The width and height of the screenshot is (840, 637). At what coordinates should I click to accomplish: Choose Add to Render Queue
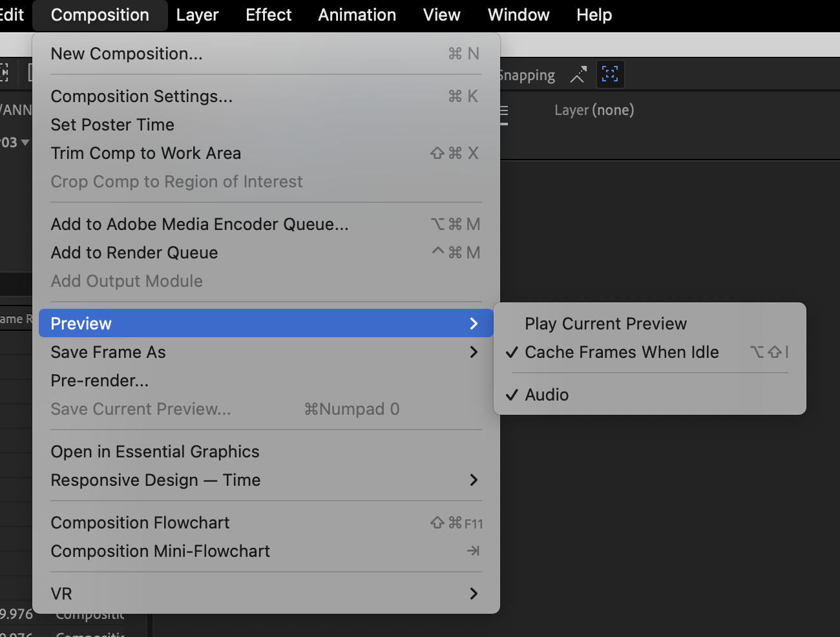(134, 252)
